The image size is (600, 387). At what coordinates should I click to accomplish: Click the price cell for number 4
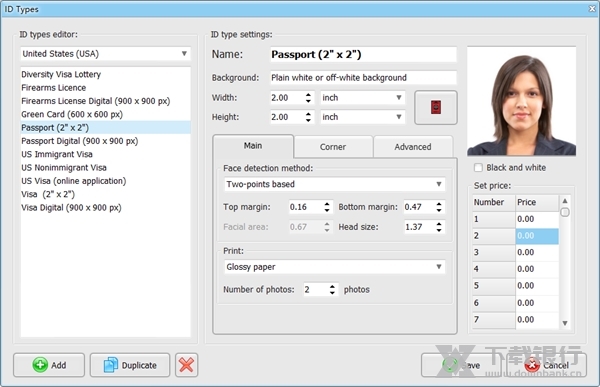click(537, 269)
